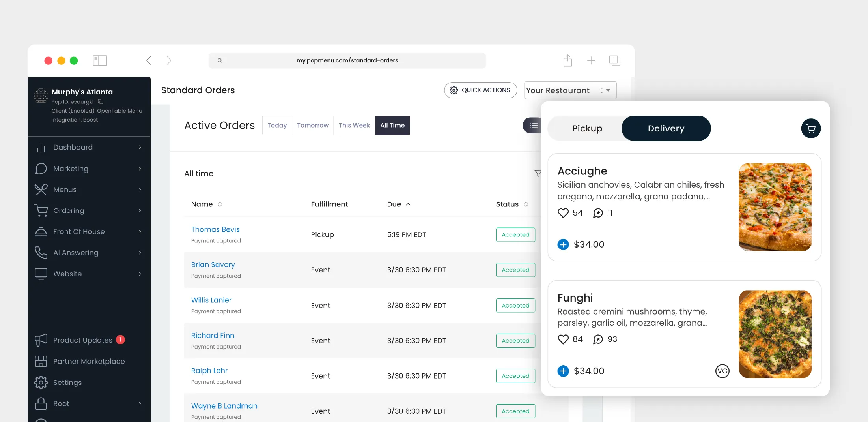Click the heart icon on the Acciughe item
The width and height of the screenshot is (868, 422).
coord(563,213)
